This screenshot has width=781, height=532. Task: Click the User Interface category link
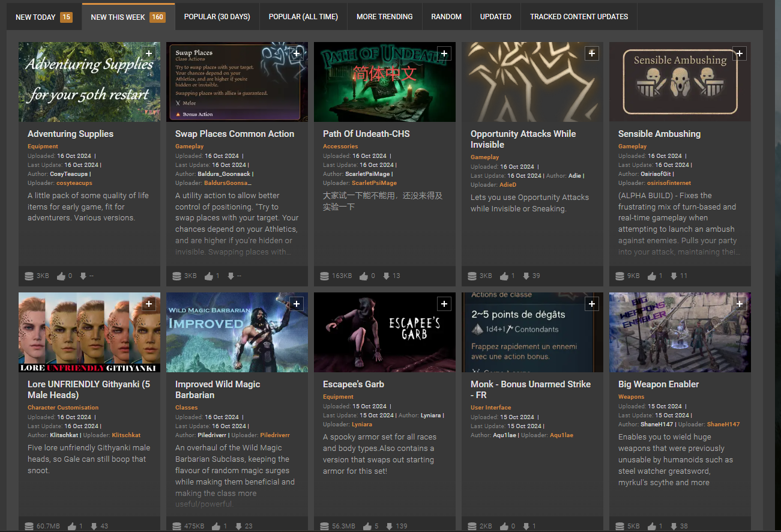click(491, 408)
